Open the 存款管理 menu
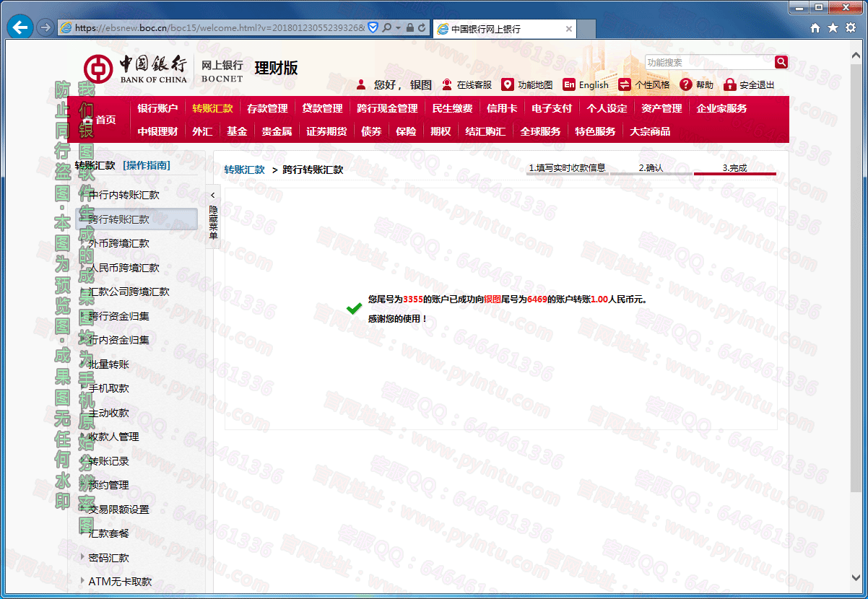Image resolution: width=868 pixels, height=599 pixels. point(267,108)
